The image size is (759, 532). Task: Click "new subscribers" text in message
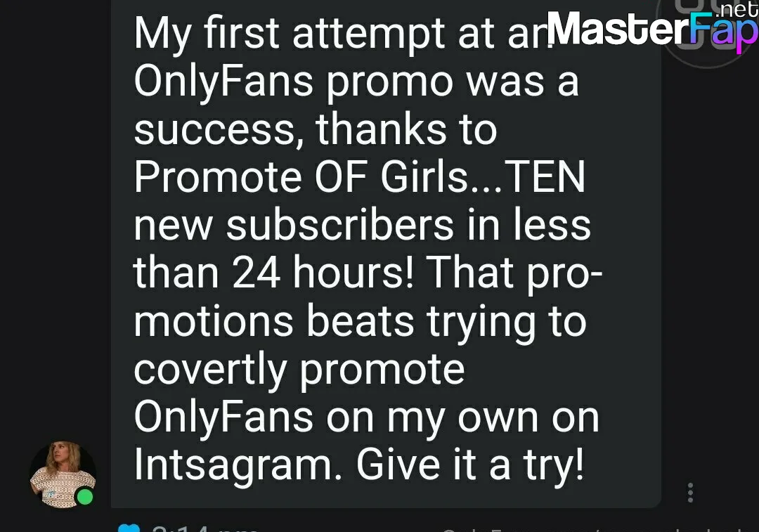coord(294,226)
